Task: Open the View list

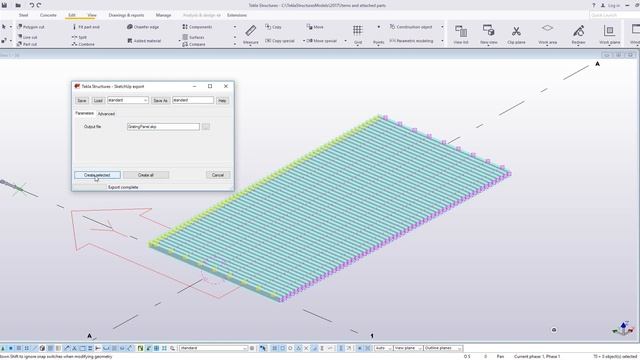Action: pyautogui.click(x=461, y=34)
